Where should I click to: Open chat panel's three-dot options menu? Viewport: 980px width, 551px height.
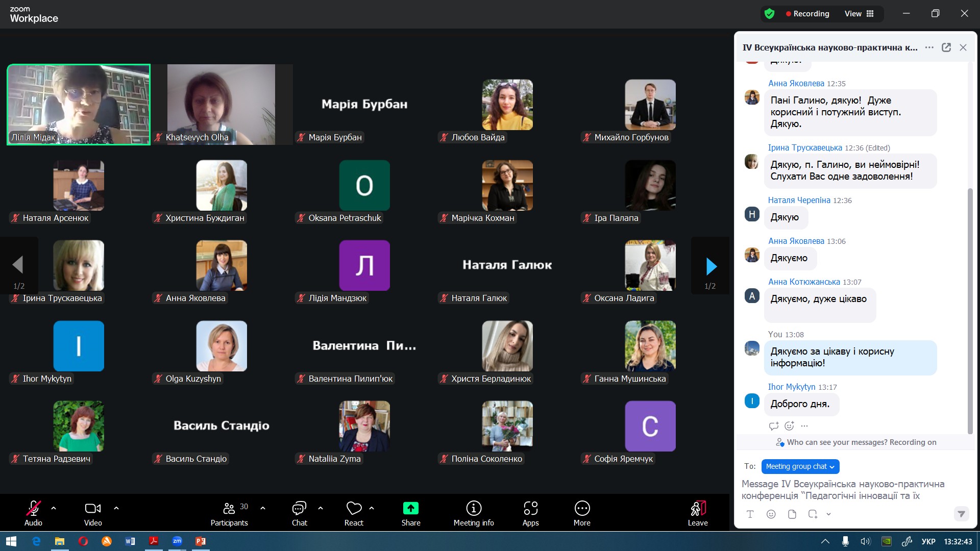pos(929,47)
